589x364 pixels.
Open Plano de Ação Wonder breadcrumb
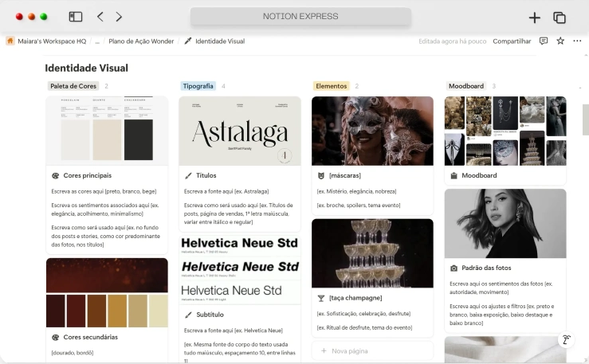[141, 41]
